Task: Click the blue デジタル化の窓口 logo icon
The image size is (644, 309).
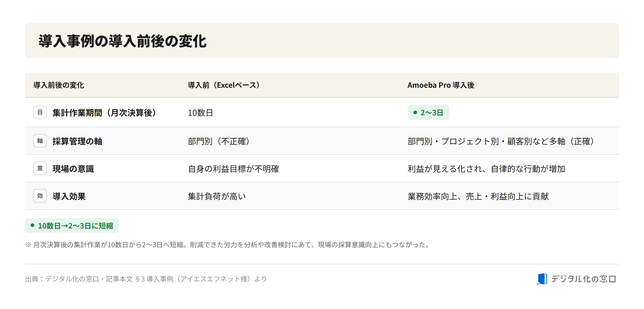Action: pyautogui.click(x=542, y=279)
